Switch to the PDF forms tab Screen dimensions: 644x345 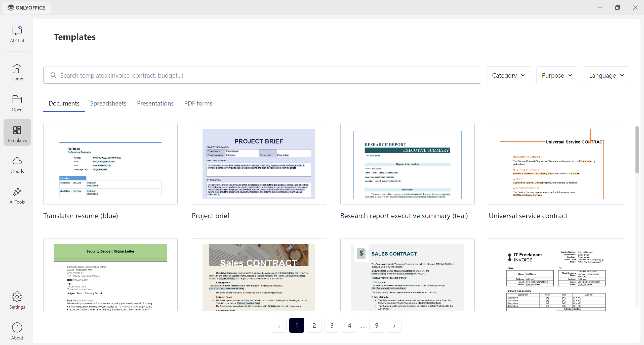pyautogui.click(x=198, y=103)
